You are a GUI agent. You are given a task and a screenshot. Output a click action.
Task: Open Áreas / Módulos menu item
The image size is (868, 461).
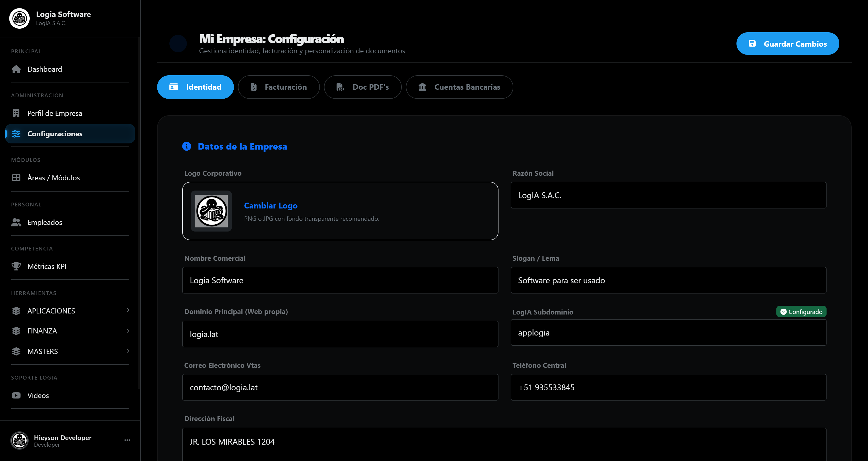tap(70, 178)
